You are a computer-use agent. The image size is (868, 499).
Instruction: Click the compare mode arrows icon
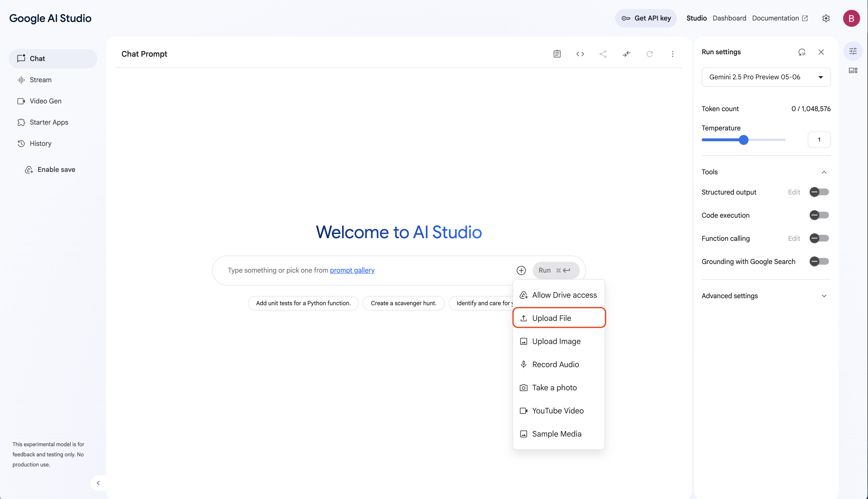point(626,54)
